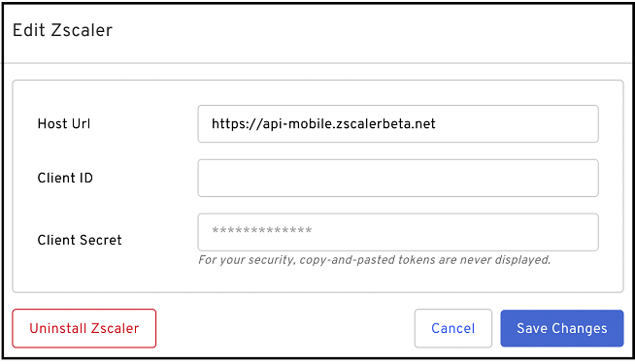Focus the empty Client ID field
The image size is (635, 364).
pos(398,179)
